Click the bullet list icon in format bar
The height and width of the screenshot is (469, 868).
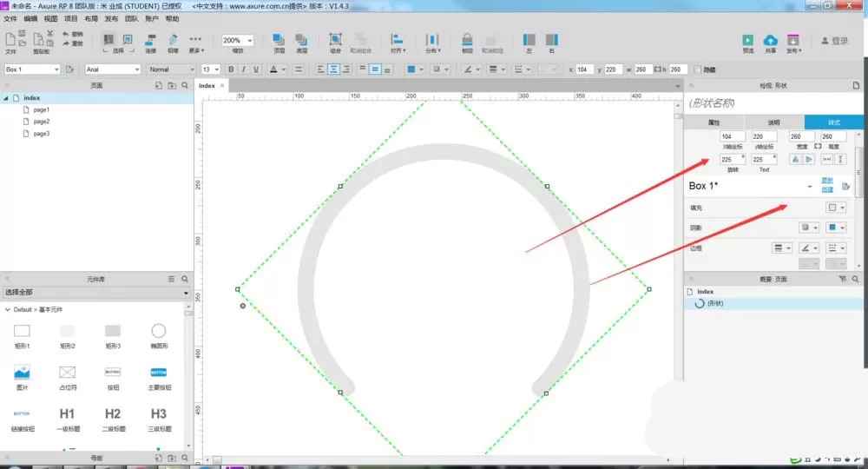pos(298,69)
